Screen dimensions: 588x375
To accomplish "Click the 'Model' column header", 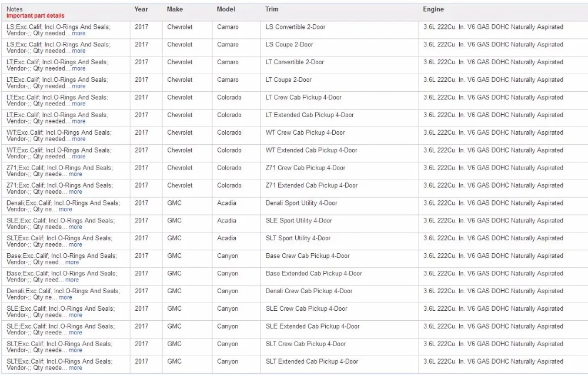I will (x=226, y=9).
